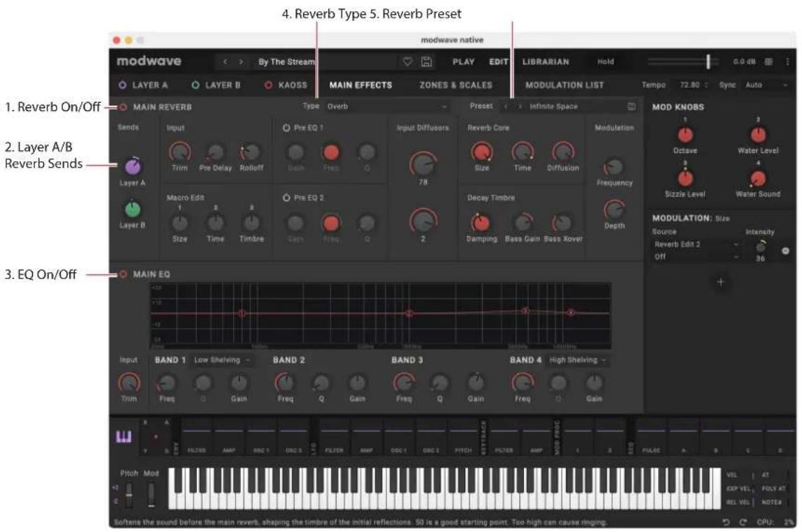Go to next patch with right arrow
Screen dimensions: 802x532
(x=241, y=62)
